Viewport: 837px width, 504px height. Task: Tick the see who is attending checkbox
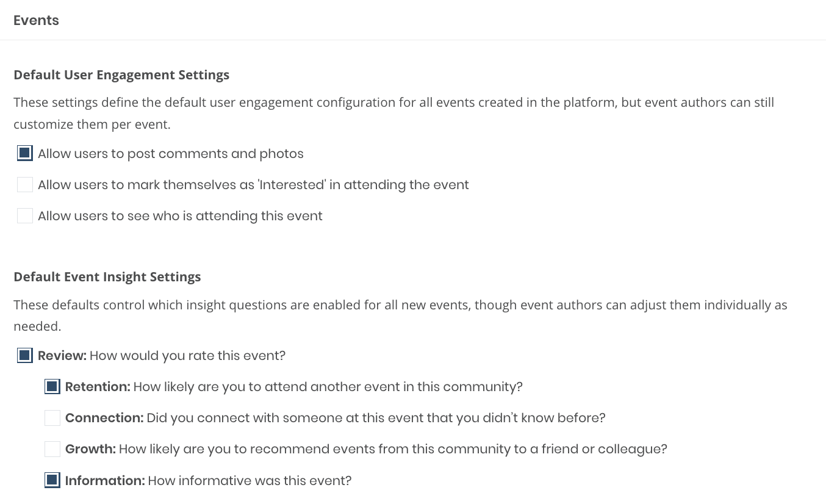point(25,215)
